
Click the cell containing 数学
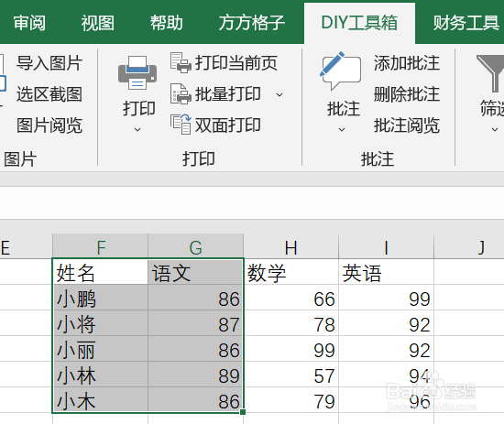click(290, 272)
